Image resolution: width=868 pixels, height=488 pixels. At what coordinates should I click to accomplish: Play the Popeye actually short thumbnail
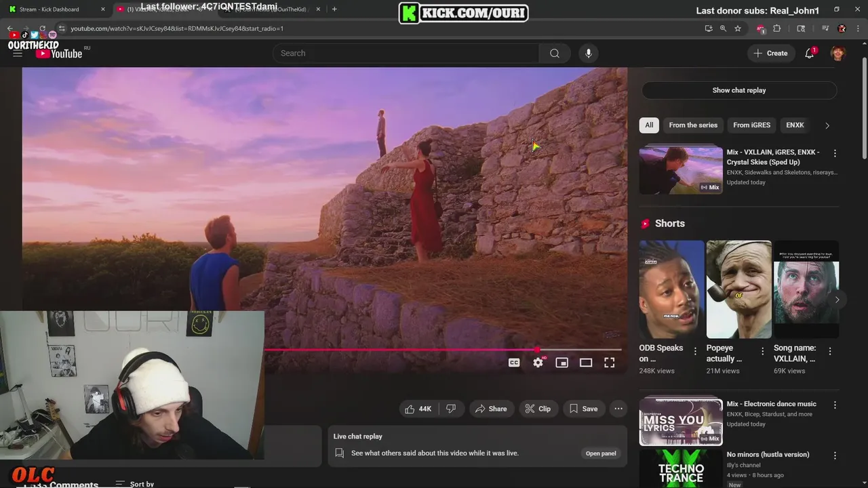click(738, 289)
